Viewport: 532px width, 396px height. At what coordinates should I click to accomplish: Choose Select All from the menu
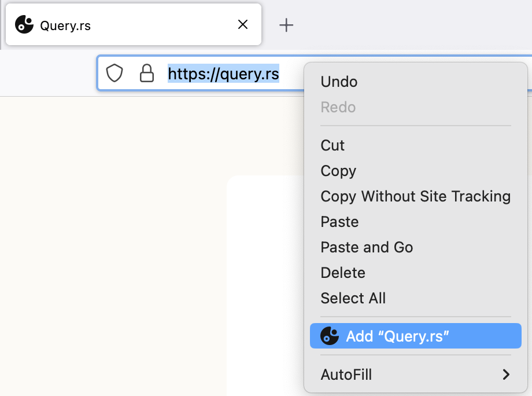tap(353, 298)
